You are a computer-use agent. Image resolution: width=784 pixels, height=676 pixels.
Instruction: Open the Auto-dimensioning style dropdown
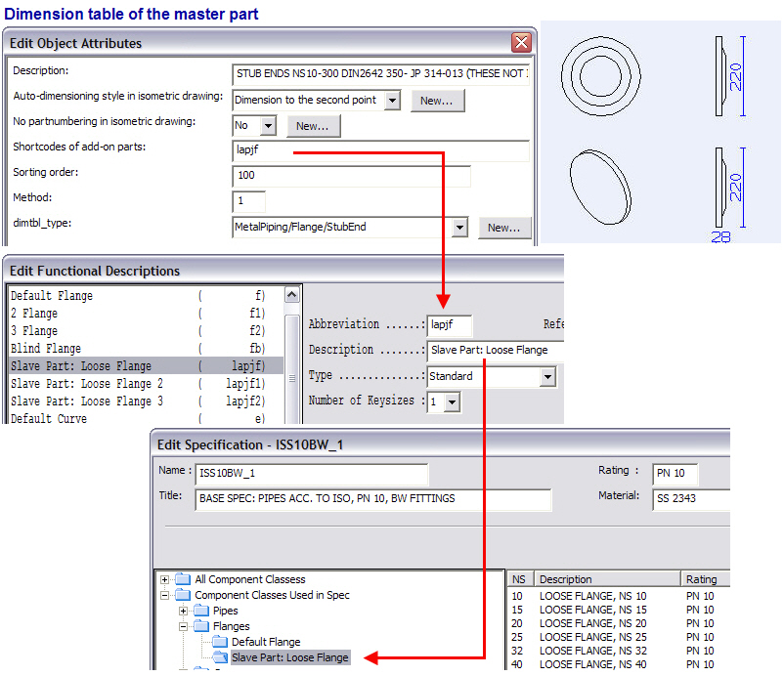click(x=392, y=101)
